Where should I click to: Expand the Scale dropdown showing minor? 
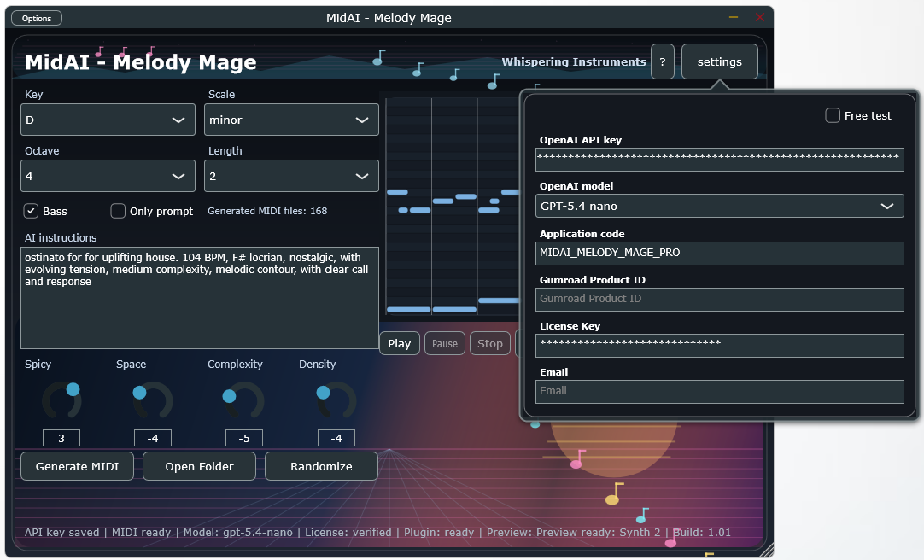tap(291, 120)
